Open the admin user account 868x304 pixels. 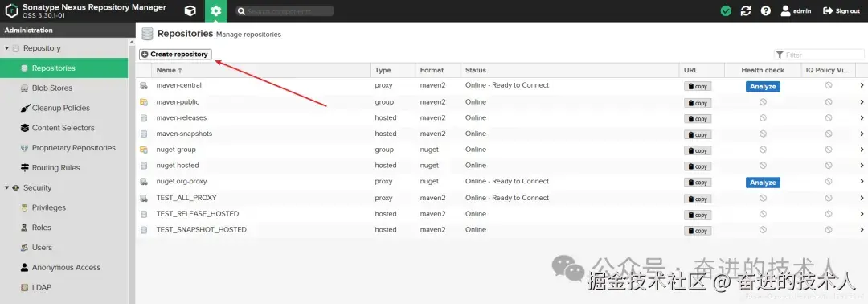tap(796, 11)
